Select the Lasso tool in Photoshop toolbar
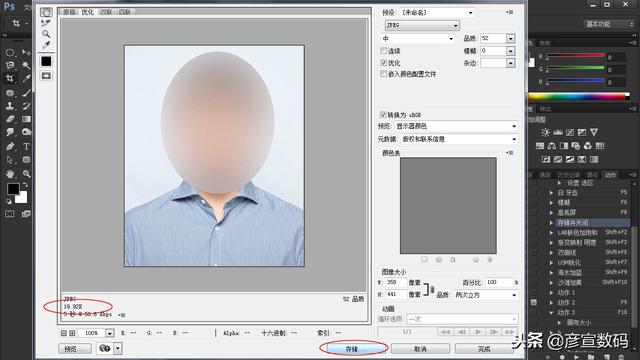This screenshot has height=360, width=640. tap(10, 65)
